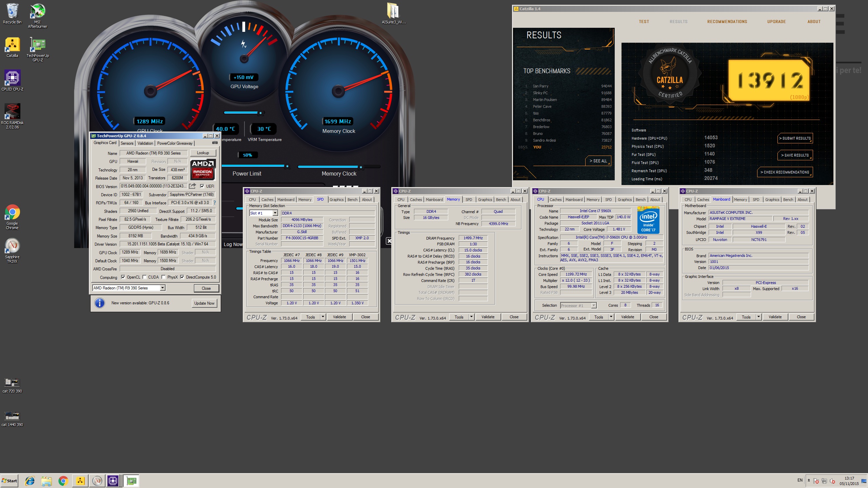Click the Show Desktop icon in system tray
This screenshot has width=868, height=488.
click(x=864, y=481)
